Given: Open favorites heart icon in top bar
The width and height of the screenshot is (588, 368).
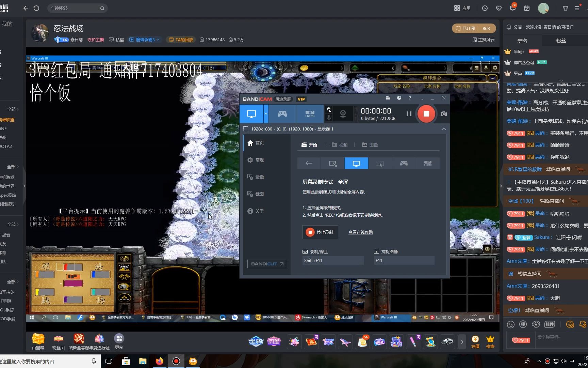Looking at the screenshot, I should (499, 8).
